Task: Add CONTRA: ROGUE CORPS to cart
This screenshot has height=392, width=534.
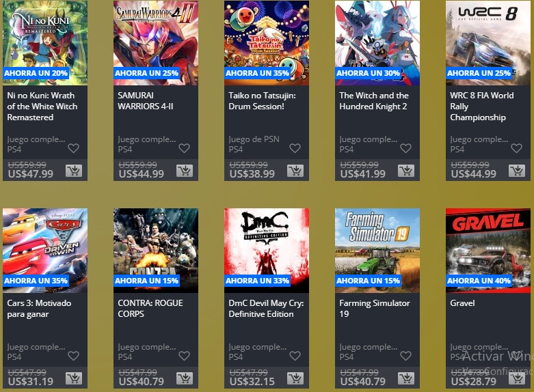Action: pos(185,378)
